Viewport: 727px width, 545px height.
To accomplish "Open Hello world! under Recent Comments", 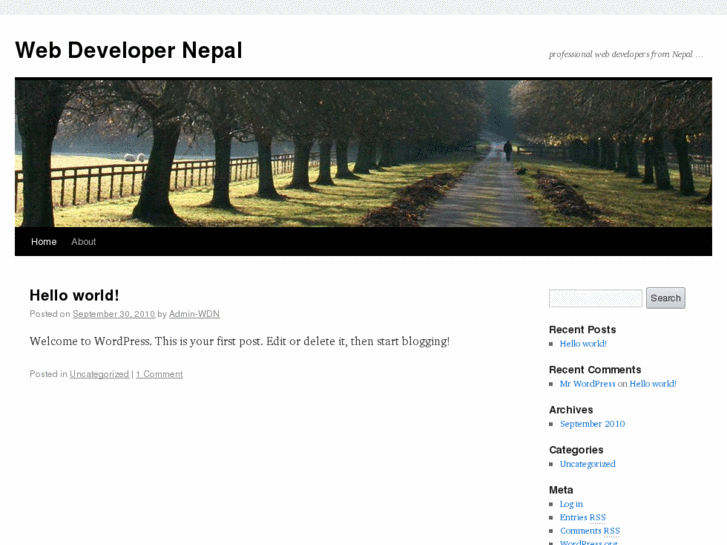I will pos(653,384).
